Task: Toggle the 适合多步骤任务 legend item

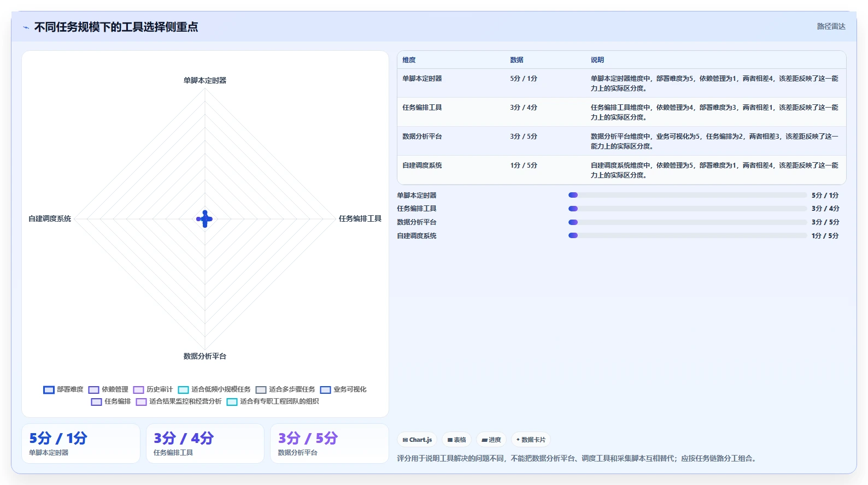Action: click(285, 389)
